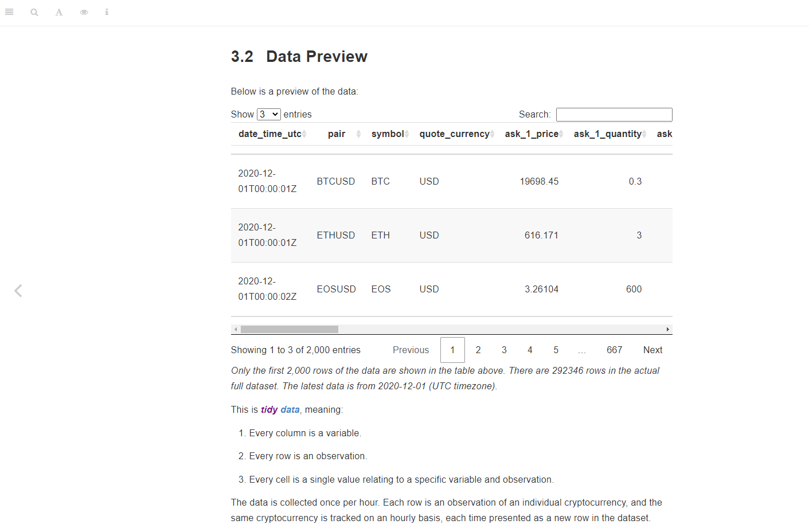
Task: Click the table's horizontal scrollbar thumb
Action: (290, 329)
